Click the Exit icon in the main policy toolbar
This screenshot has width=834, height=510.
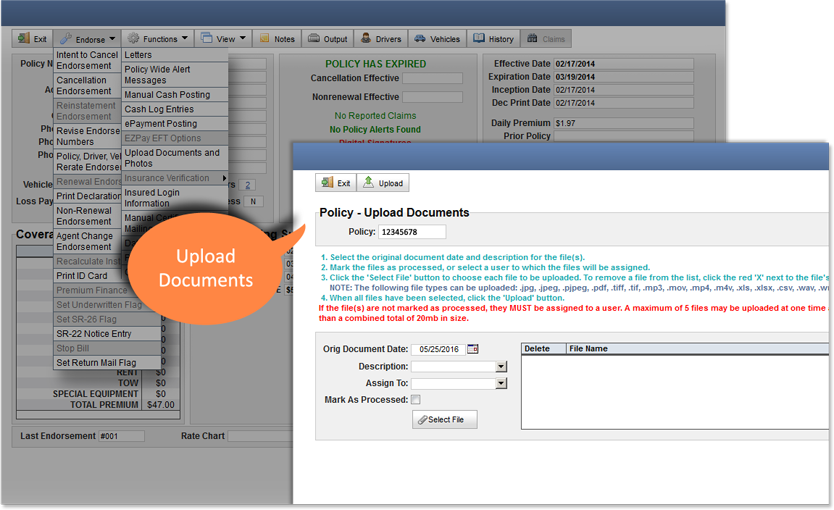[32, 39]
